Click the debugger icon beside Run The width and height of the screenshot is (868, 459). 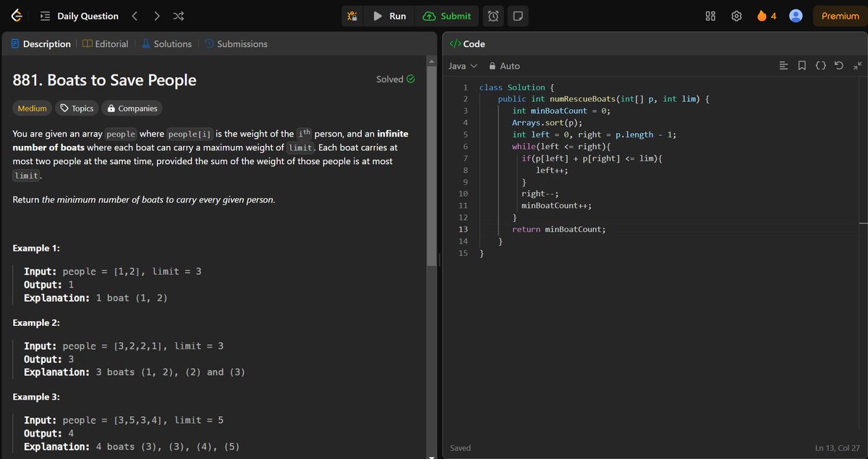(352, 16)
